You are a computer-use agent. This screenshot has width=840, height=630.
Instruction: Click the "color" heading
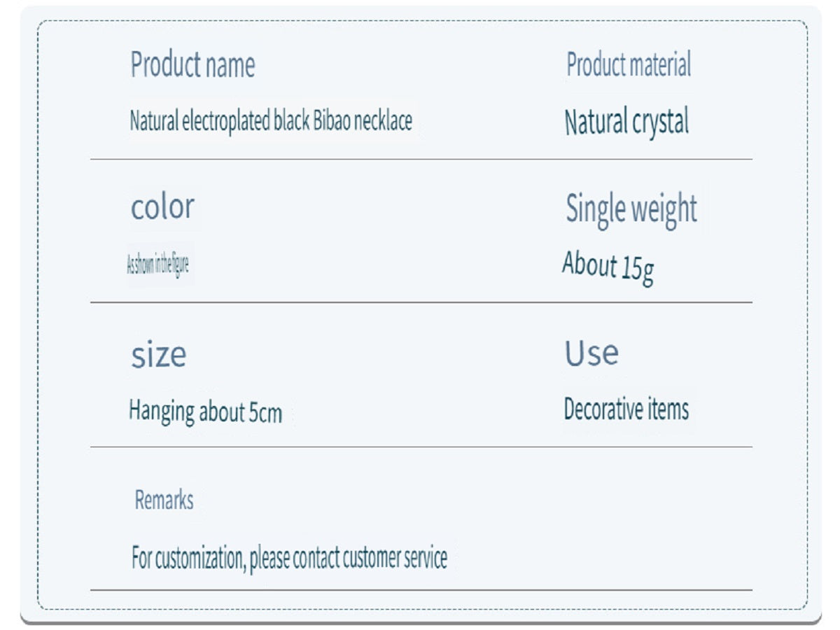(162, 207)
